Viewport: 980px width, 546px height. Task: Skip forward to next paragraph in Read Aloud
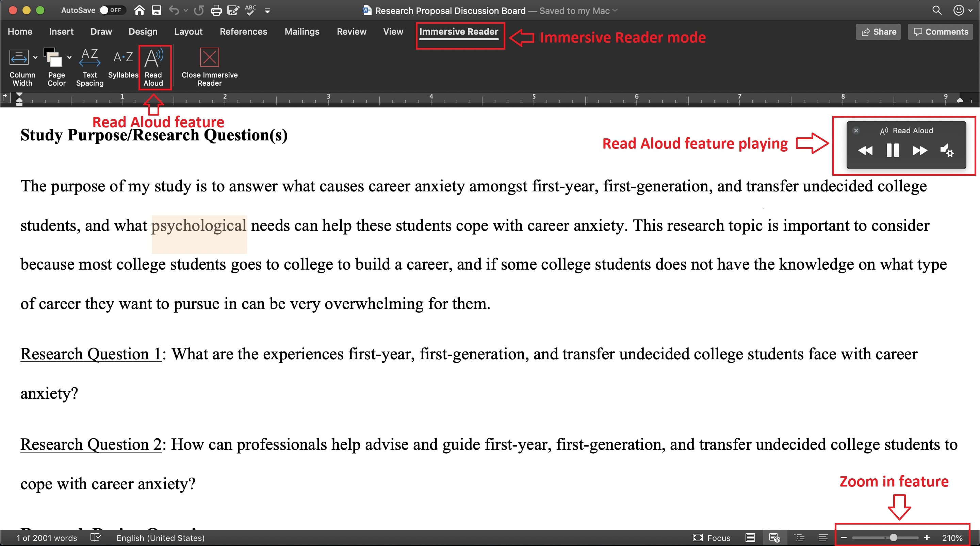pos(919,151)
